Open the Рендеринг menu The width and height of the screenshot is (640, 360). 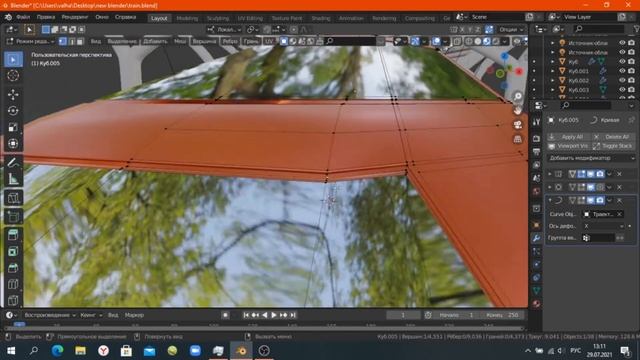[x=75, y=17]
